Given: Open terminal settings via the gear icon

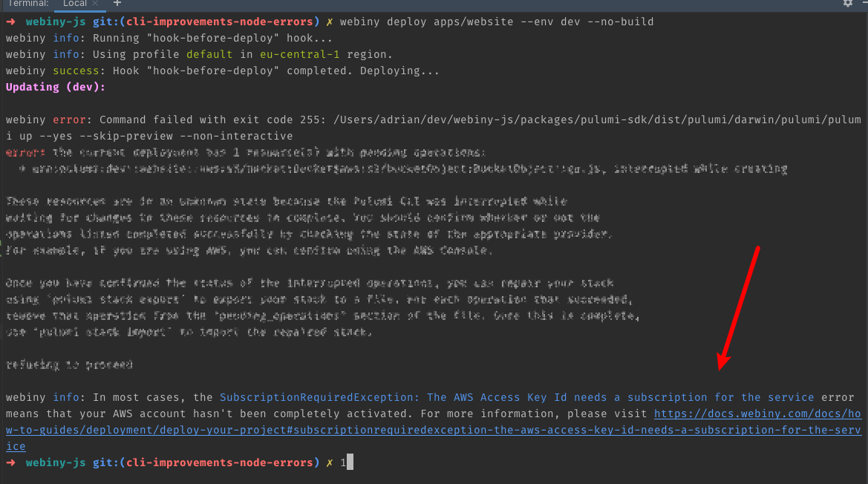Looking at the screenshot, I should click(x=847, y=4).
